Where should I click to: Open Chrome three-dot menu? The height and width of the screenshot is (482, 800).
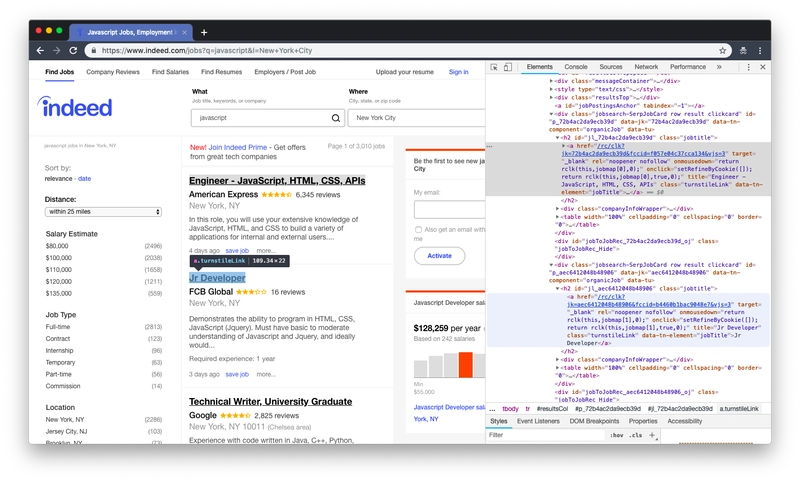(760, 50)
